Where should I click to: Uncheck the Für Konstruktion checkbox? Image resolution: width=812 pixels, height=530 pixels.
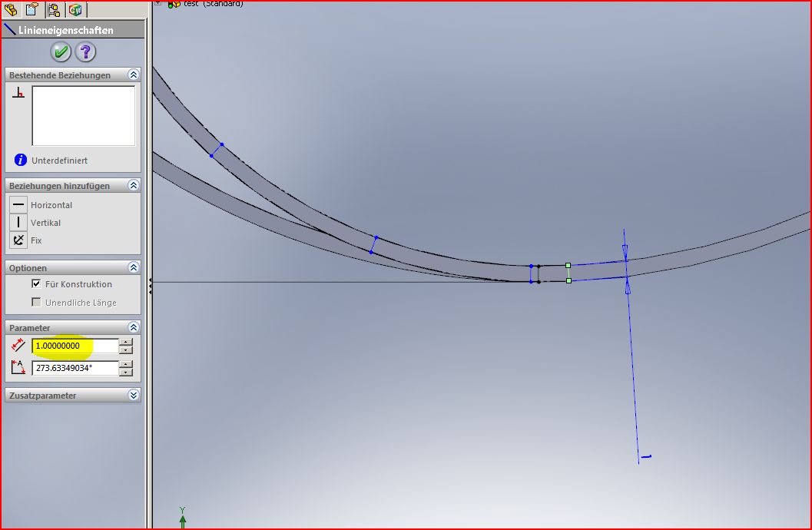(x=36, y=283)
